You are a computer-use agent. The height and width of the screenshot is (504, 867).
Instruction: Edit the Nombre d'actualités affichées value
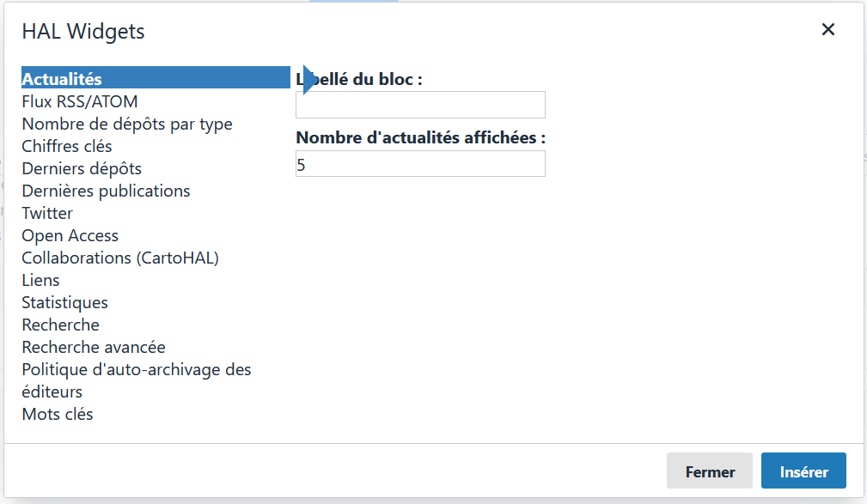click(419, 163)
